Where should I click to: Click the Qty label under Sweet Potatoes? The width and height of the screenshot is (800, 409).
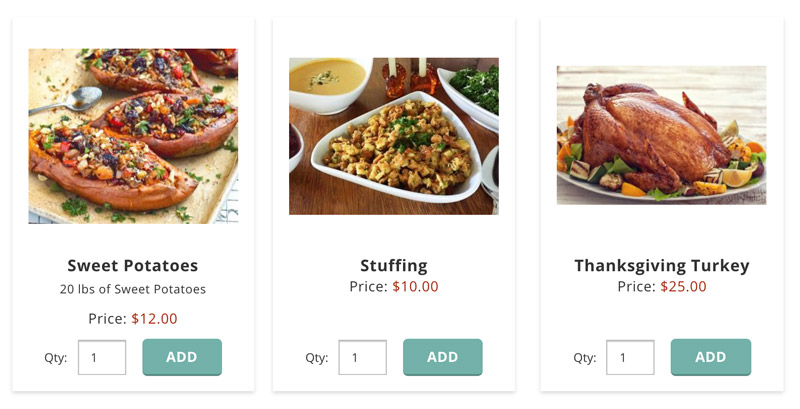[x=55, y=358]
